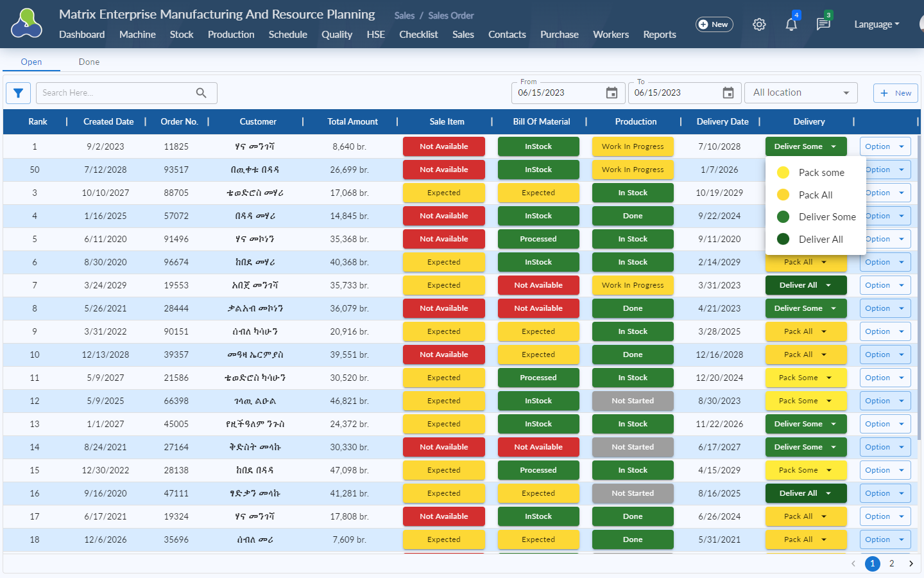Open Deliver Some dropdown for order 11825
924x578 pixels.
coord(806,146)
